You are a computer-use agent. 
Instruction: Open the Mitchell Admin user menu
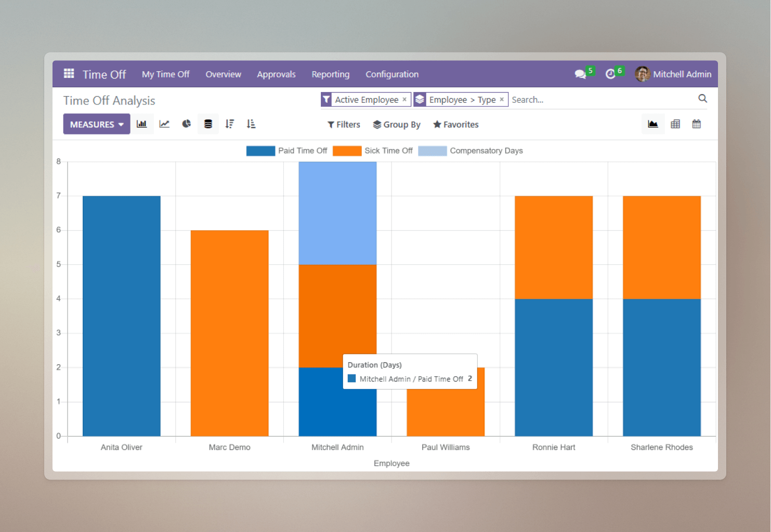pos(673,74)
